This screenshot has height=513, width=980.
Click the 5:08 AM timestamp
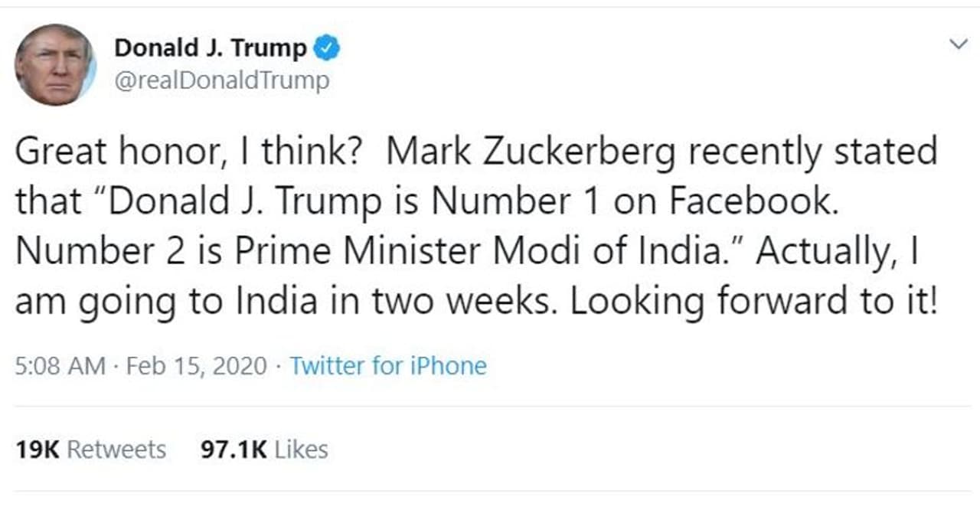click(60, 366)
